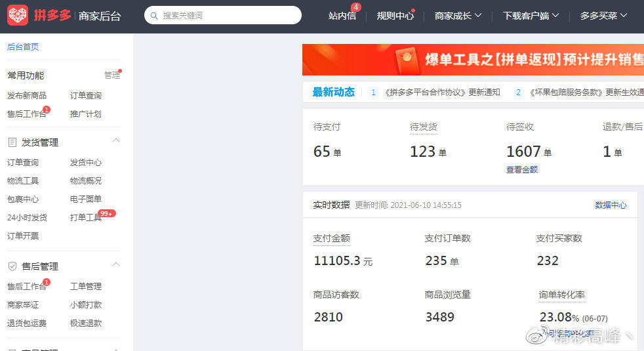Click the 查看金额 link
This screenshot has height=351, width=644.
pos(522,170)
